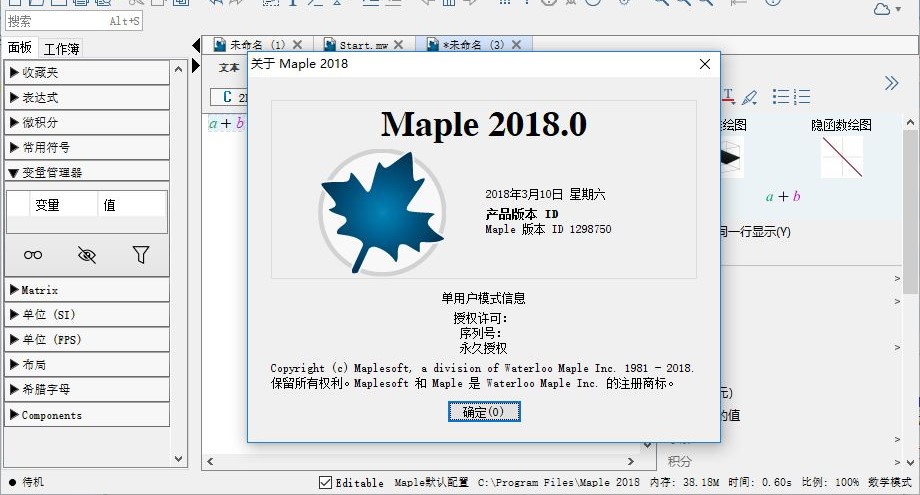
Task: Click the 内存: 38.18M status entry
Action: (684, 482)
